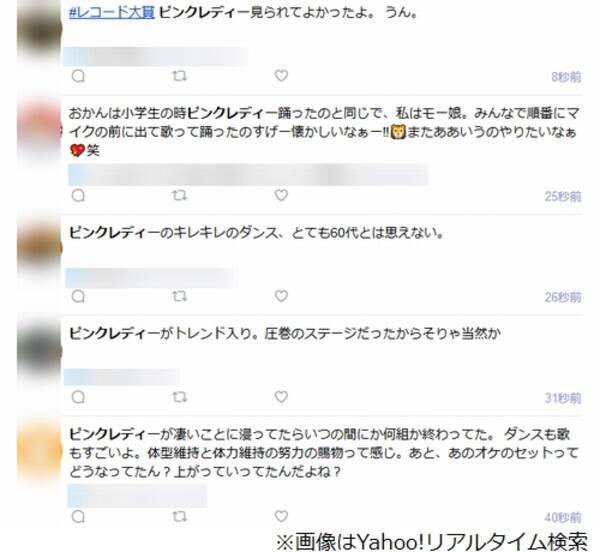Reply to the トレンド入り tweet

pyautogui.click(x=78, y=397)
